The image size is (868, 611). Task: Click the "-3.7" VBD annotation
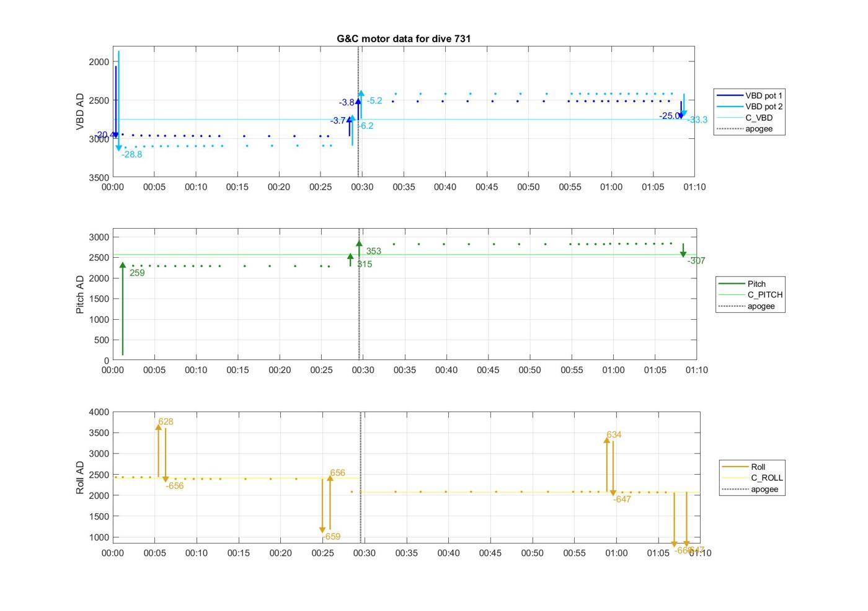(x=339, y=121)
